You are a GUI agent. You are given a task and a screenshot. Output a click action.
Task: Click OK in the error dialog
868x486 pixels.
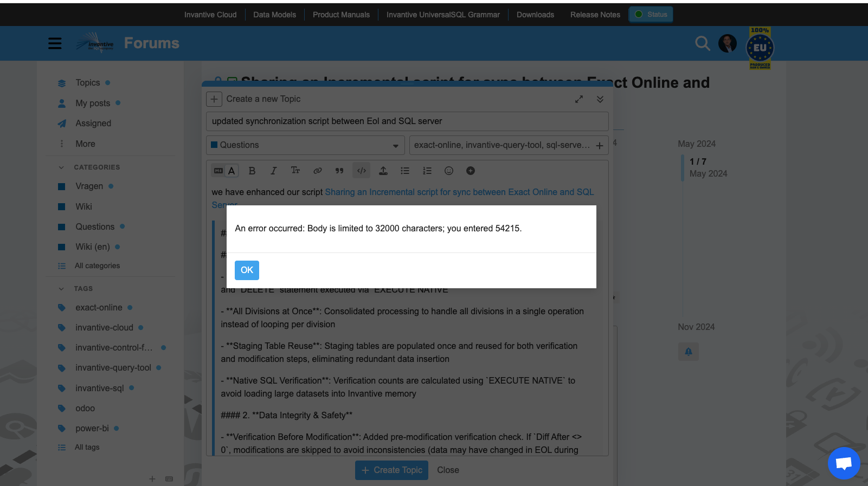247,270
